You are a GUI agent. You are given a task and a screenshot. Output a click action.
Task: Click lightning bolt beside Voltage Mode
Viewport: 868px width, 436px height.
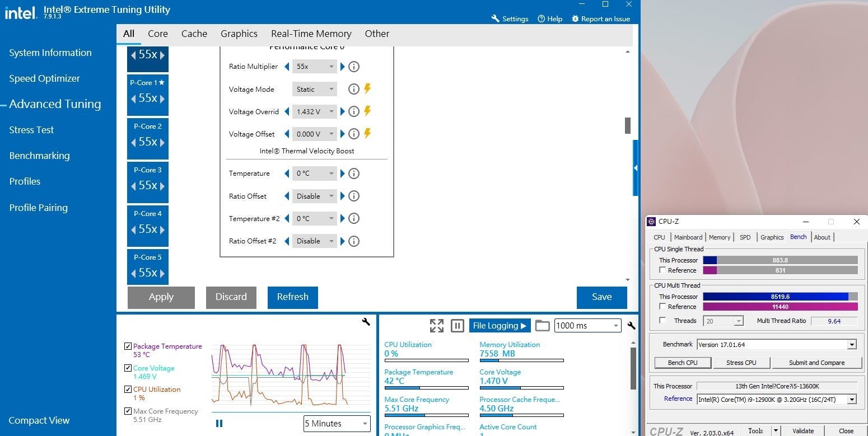pyautogui.click(x=367, y=88)
